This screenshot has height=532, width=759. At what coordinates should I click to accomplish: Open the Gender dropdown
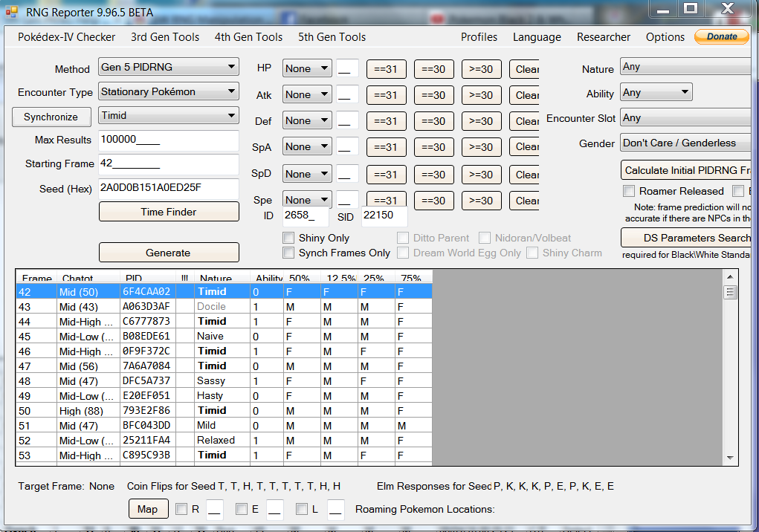coord(685,143)
